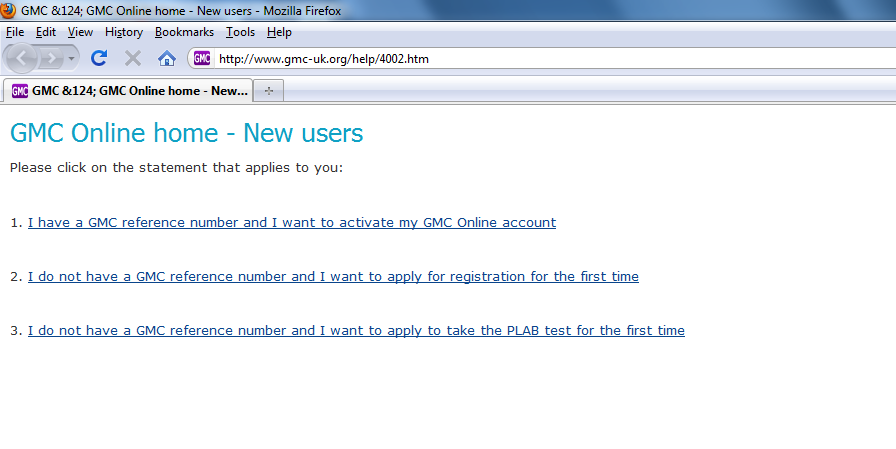Screen dimensions: 896x449
Task: Open the Tools menu
Action: (240, 32)
